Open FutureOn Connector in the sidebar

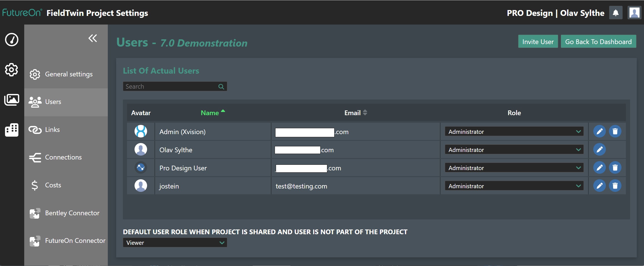point(66,241)
